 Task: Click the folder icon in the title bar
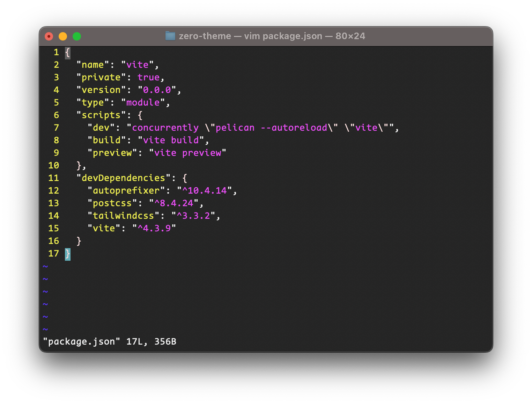point(170,36)
